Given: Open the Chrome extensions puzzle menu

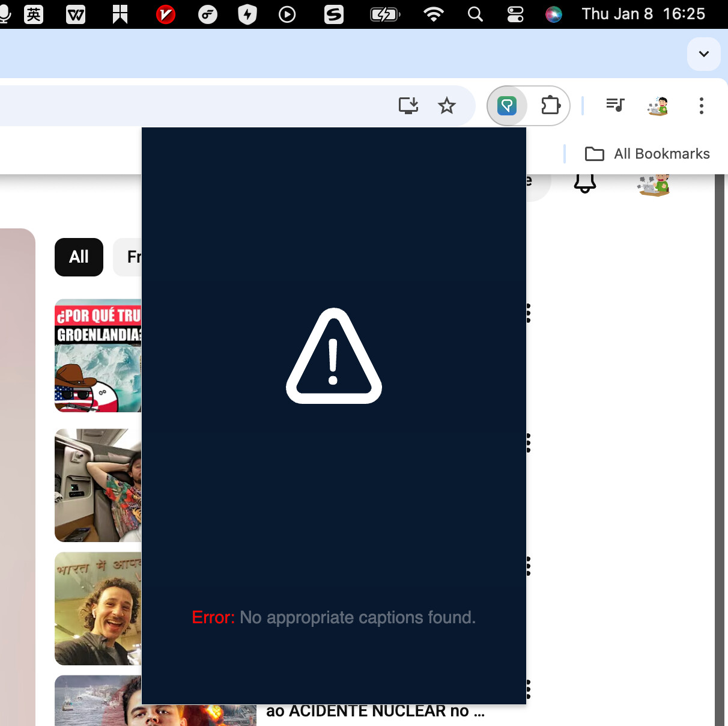Looking at the screenshot, I should (550, 106).
